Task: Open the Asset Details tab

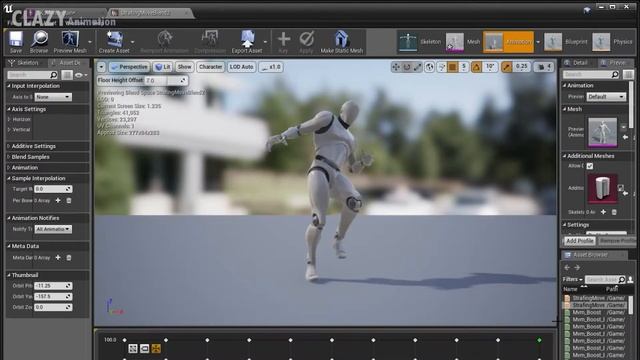Action: pos(69,62)
